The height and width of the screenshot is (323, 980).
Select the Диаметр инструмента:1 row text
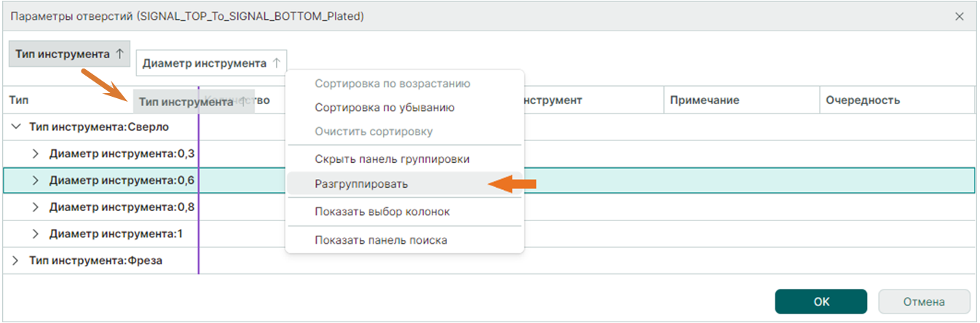(116, 234)
